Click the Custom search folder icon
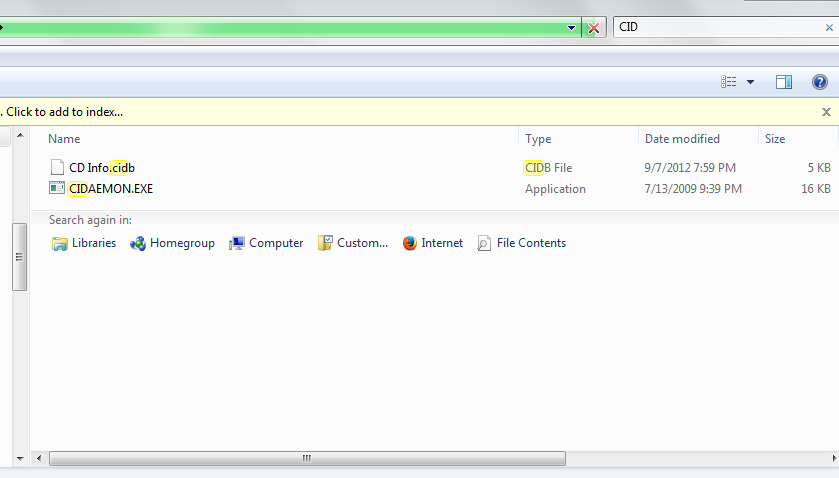The image size is (839, 478). pyautogui.click(x=325, y=244)
